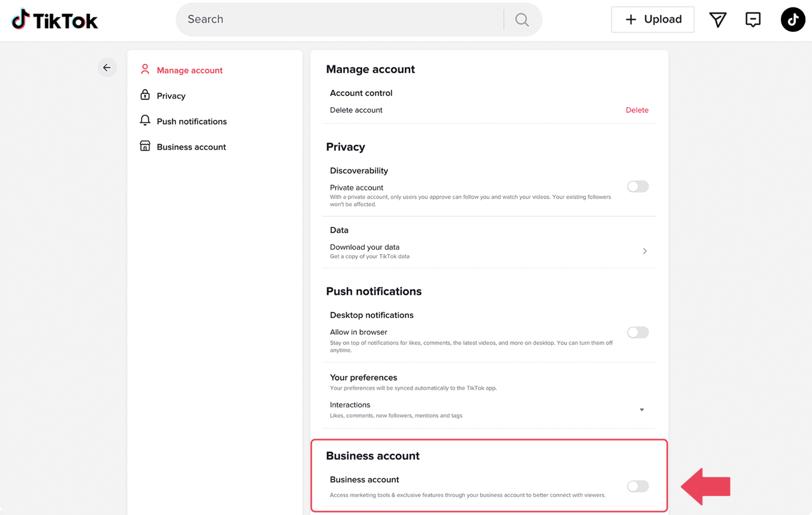Expand the Interactions dropdown arrow
812x515 pixels.
642,410
